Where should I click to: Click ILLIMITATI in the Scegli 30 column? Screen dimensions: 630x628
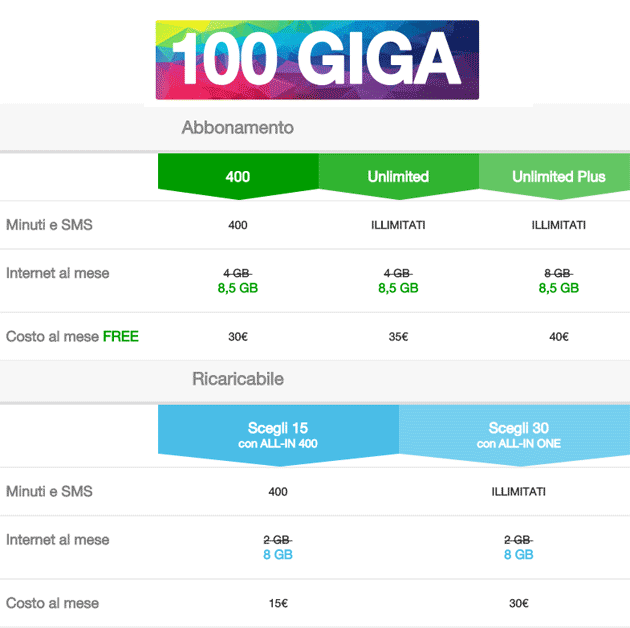click(518, 492)
